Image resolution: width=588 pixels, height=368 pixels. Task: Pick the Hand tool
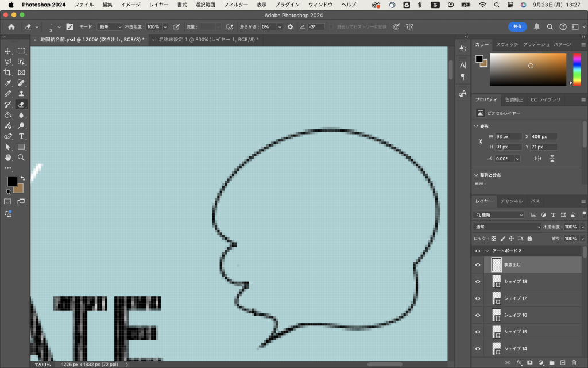pyautogui.click(x=8, y=157)
